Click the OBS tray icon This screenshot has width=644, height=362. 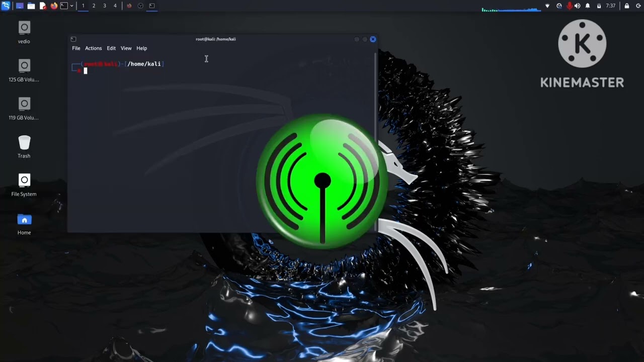[559, 6]
